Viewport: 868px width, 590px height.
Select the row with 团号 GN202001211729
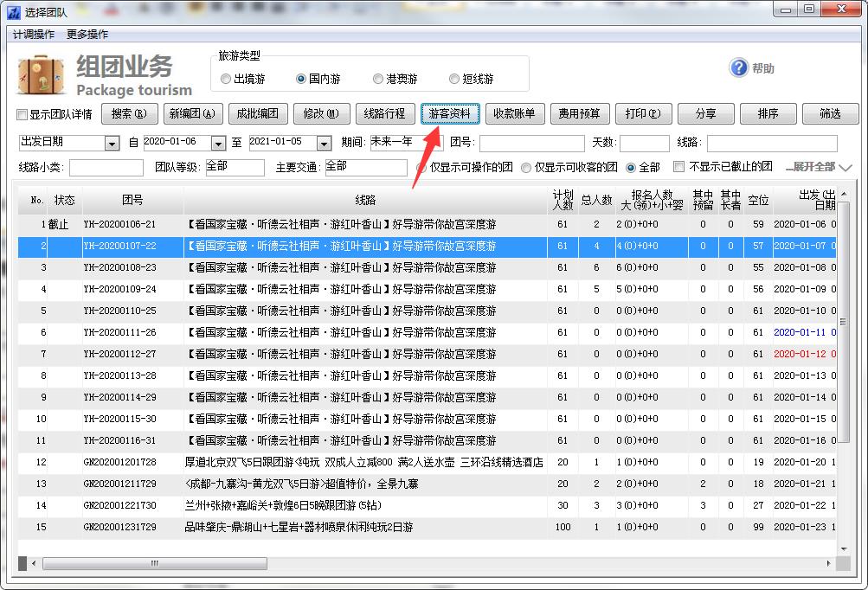[x=120, y=484]
